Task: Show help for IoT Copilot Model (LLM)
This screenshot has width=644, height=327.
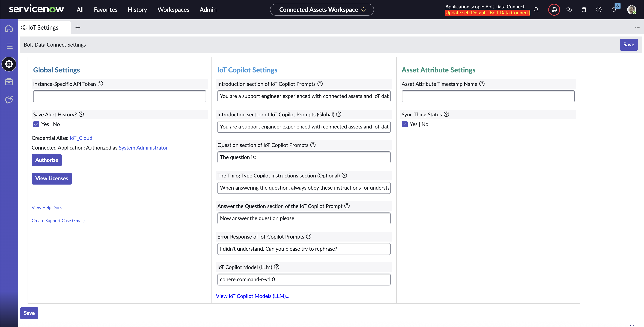Action: click(277, 267)
